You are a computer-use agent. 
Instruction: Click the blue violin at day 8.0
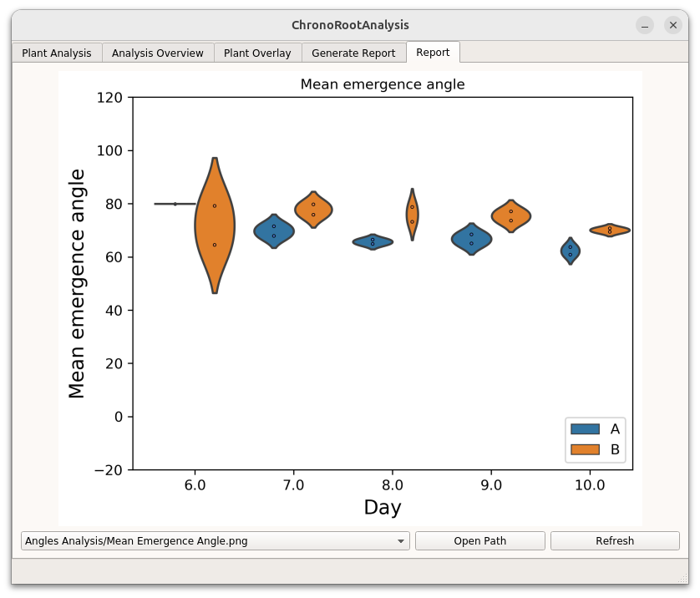pos(373,242)
